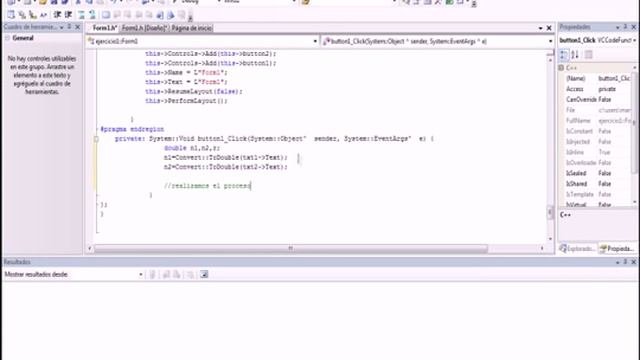This screenshot has height=360, width=640.
Task: Click the uncomment selected lines icon
Action: pos(92,15)
